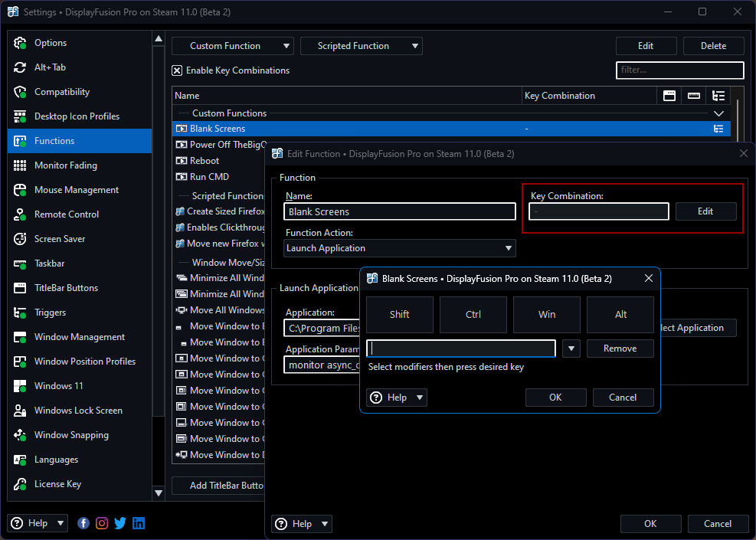Click the Twitter bird icon
Screen dimensions: 756x540
120,523
